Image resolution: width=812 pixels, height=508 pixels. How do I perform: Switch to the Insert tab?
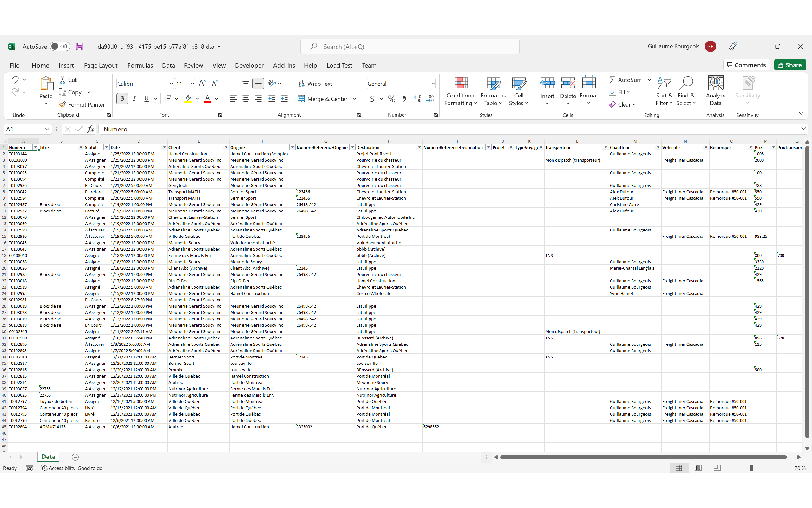[66, 65]
